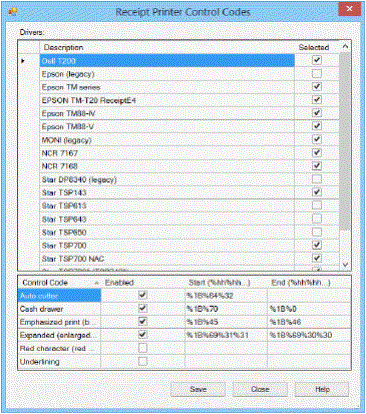Select the MONI (legacy) driver
The image size is (366, 414).
point(167,140)
